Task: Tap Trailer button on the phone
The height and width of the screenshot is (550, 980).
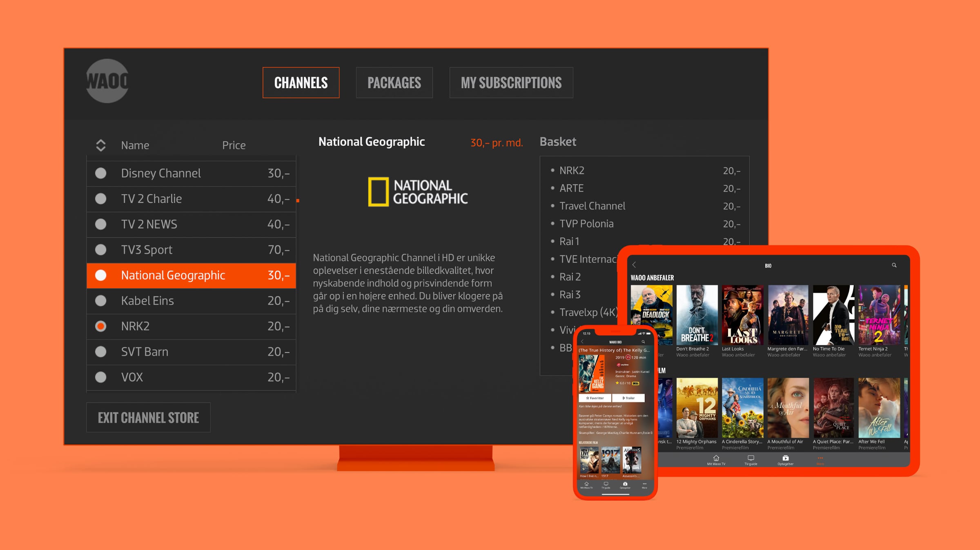Action: pos(628,398)
